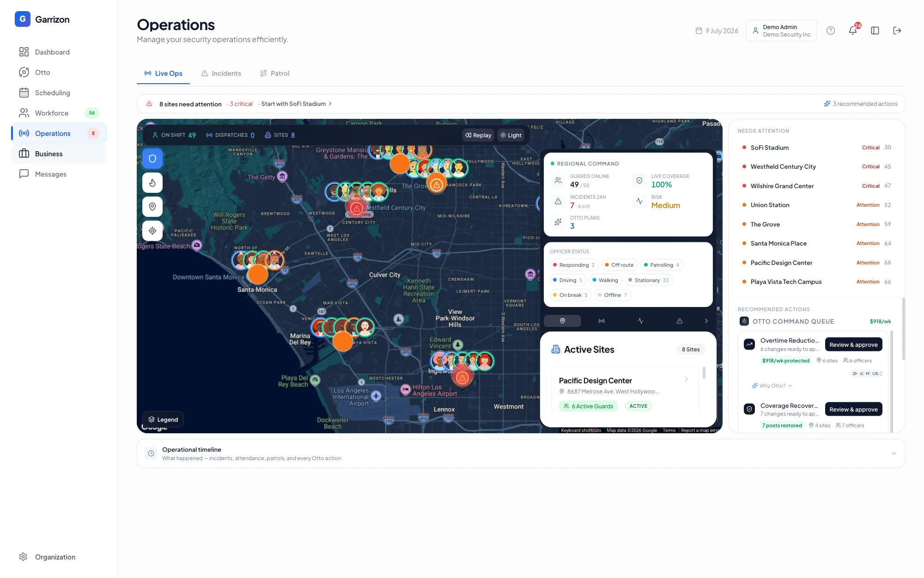Image resolution: width=924 pixels, height=578 pixels.
Task: Click the red incident marker at Westfield Century City
Action: click(x=356, y=209)
